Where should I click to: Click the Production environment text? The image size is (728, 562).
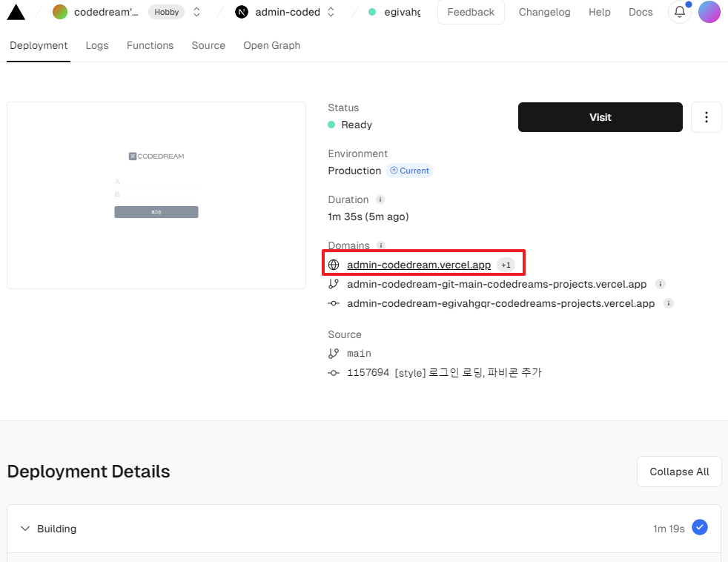pyautogui.click(x=354, y=171)
